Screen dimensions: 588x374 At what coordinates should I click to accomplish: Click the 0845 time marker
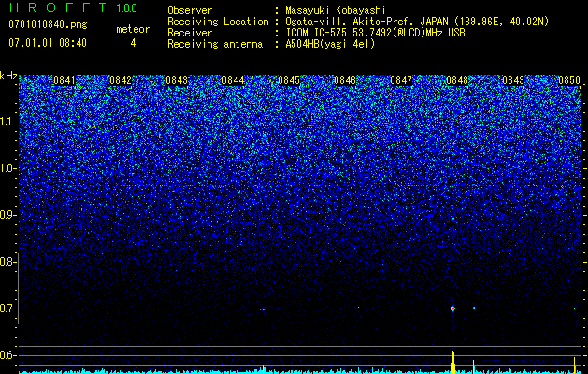[x=289, y=80]
